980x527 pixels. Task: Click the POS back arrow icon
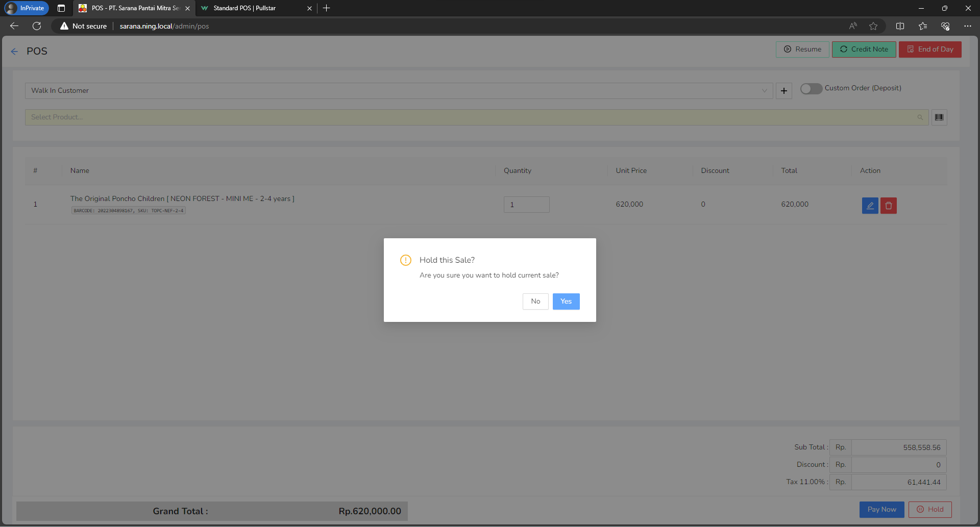[14, 52]
